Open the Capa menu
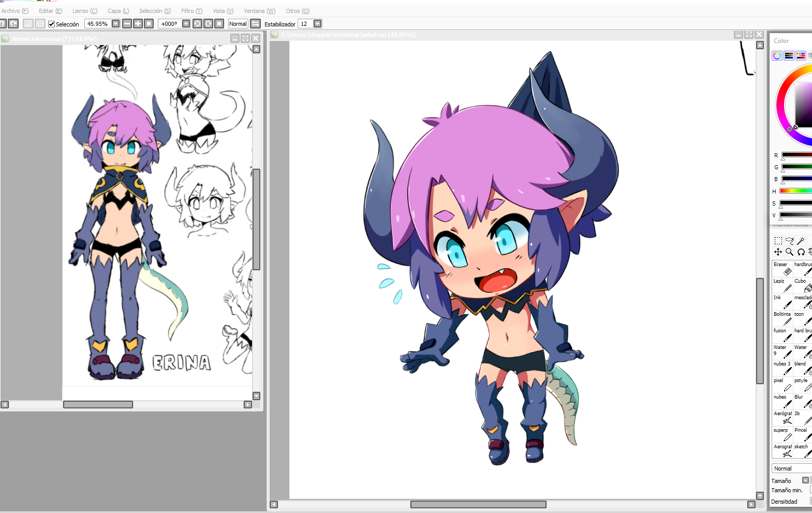 119,11
